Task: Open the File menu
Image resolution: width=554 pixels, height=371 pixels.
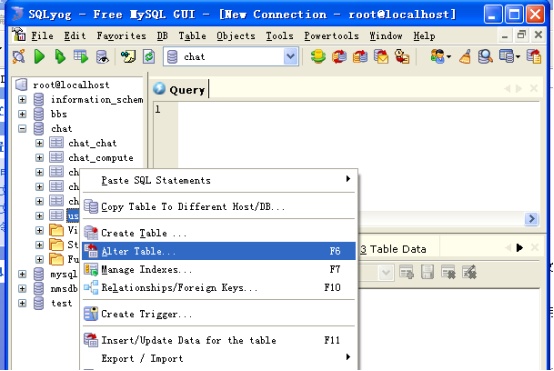Action: [42, 36]
